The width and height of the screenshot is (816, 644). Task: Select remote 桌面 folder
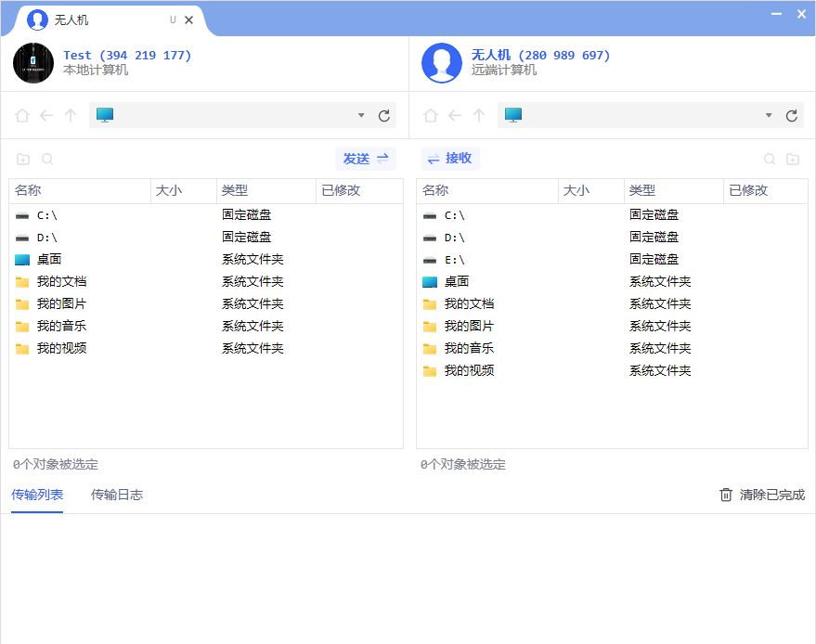click(x=612, y=282)
